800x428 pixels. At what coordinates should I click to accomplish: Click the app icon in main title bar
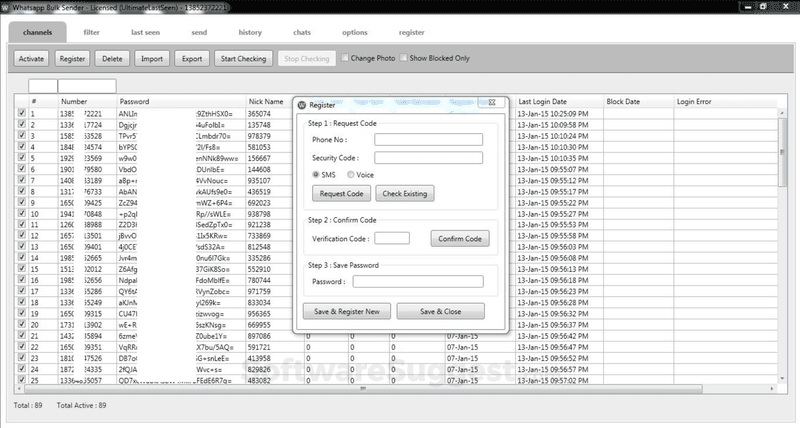[7, 7]
